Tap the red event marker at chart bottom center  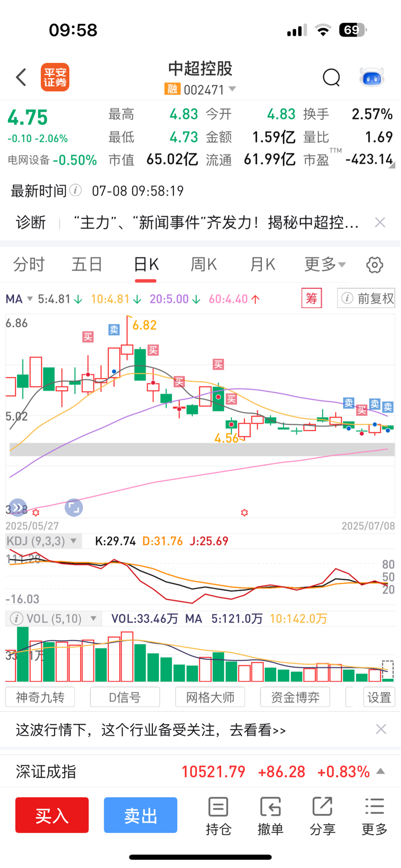click(x=244, y=513)
